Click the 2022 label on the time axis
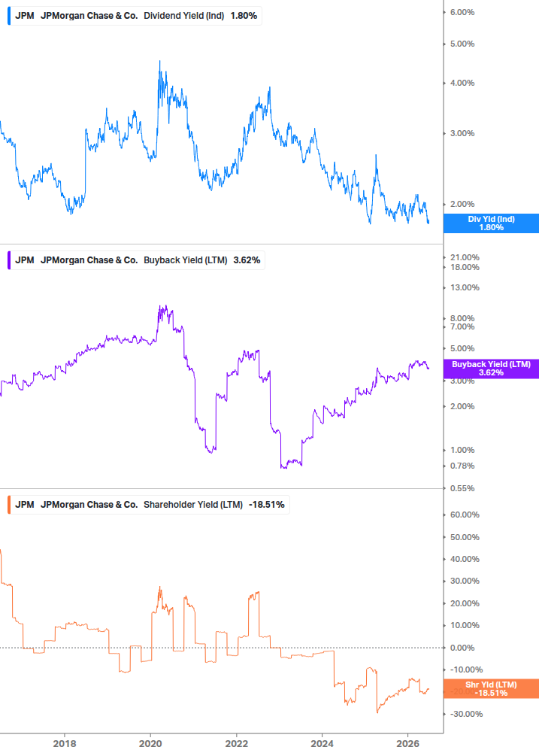539x756 pixels. pyautogui.click(x=237, y=743)
